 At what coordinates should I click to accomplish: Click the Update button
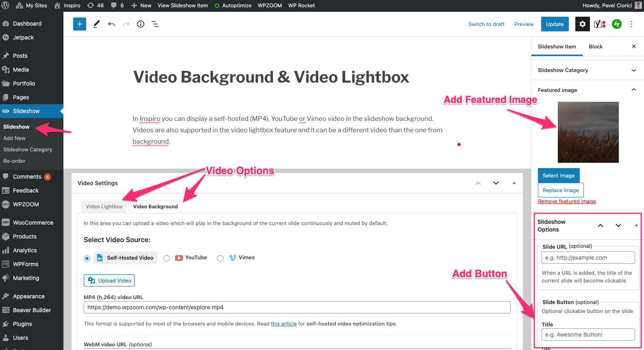(555, 24)
